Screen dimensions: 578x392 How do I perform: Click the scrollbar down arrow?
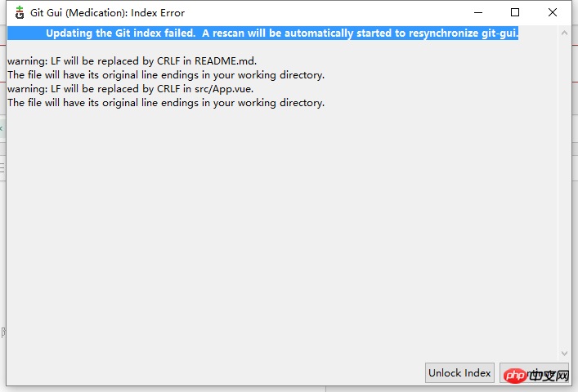[564, 354]
